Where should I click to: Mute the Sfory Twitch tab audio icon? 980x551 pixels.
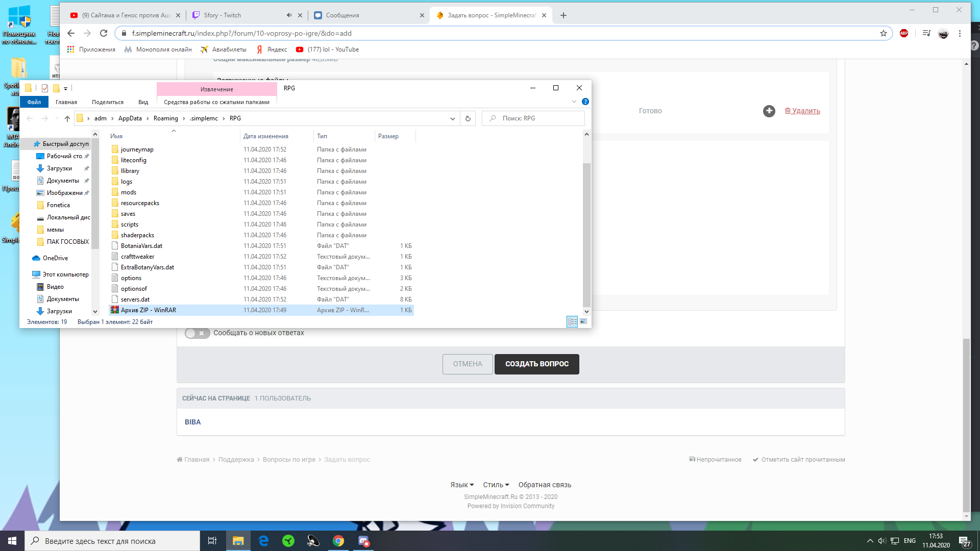[289, 15]
